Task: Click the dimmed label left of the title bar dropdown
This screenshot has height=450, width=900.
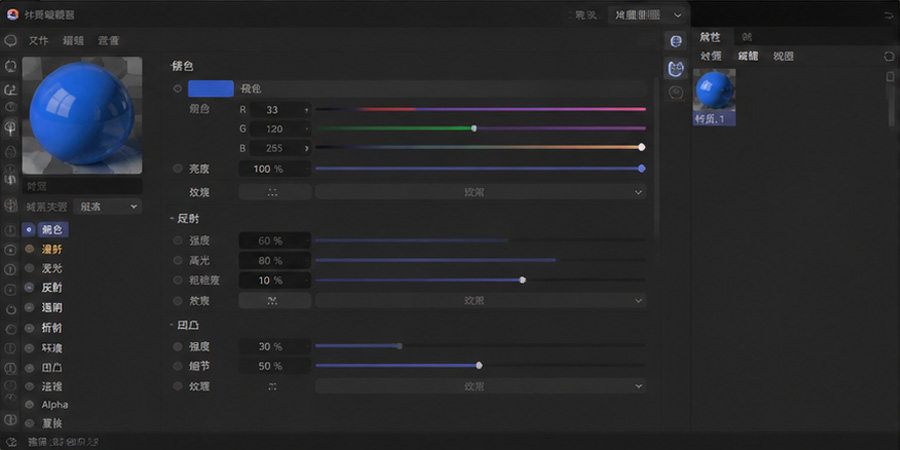Action: pos(586,15)
